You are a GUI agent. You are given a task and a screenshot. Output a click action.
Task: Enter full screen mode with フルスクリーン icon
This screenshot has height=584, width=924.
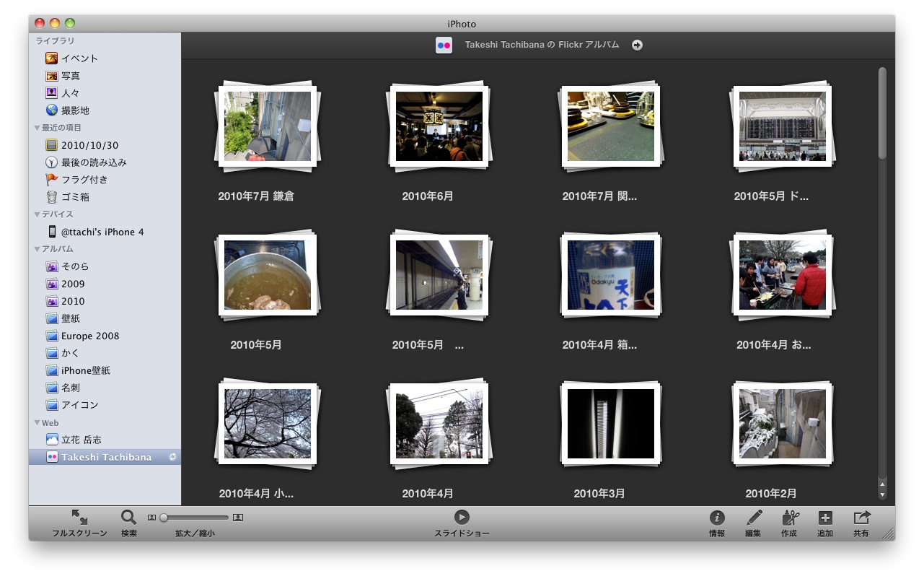(x=79, y=518)
